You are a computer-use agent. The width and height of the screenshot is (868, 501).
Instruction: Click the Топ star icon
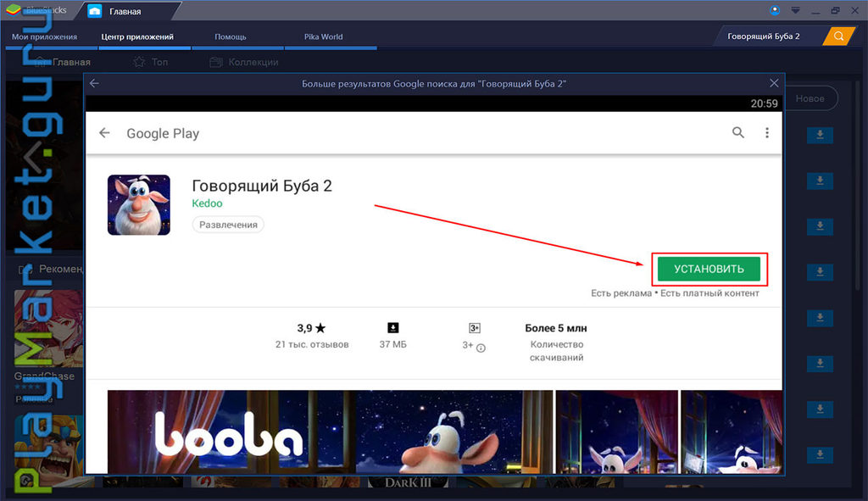tap(139, 62)
